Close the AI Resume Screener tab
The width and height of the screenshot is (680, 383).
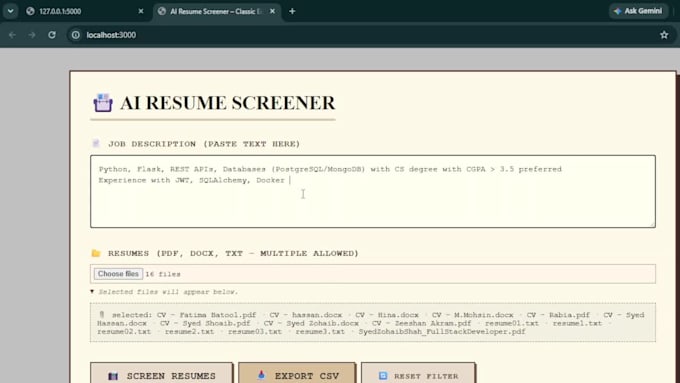click(x=272, y=11)
